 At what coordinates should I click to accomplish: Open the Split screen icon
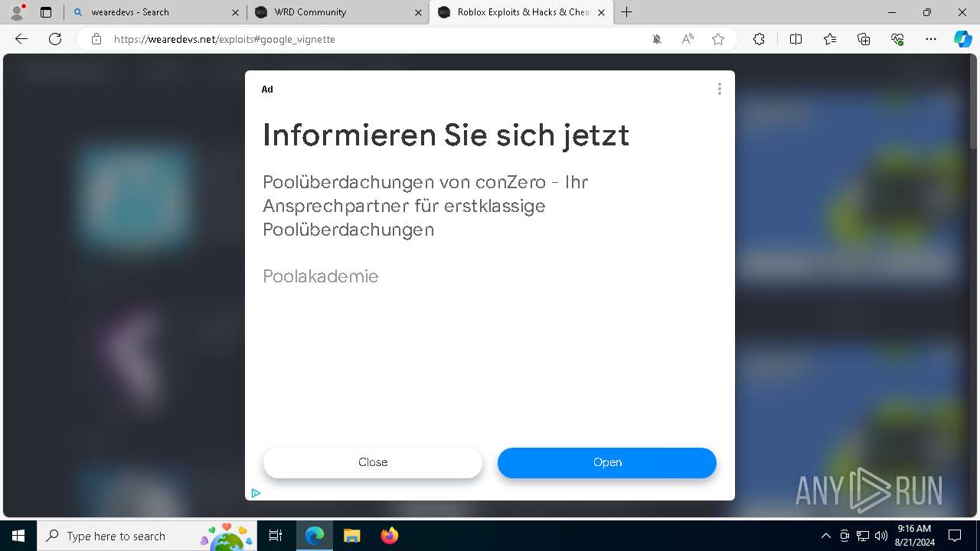pyautogui.click(x=795, y=39)
